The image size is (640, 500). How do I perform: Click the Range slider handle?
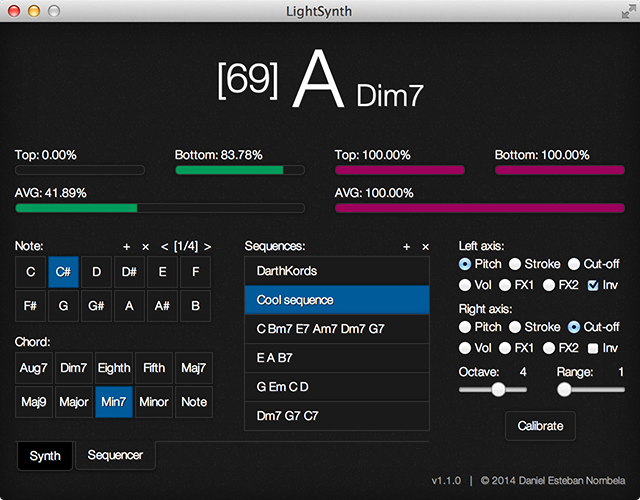[x=564, y=389]
